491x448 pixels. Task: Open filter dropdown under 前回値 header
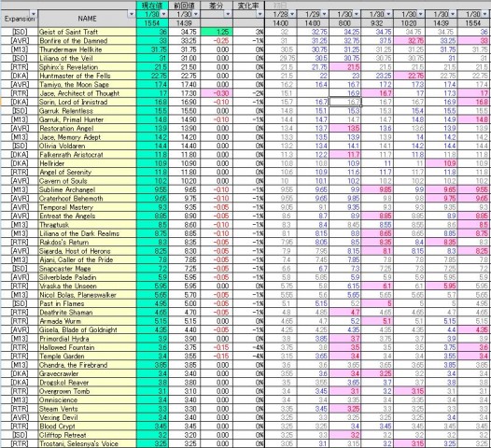[x=196, y=14]
